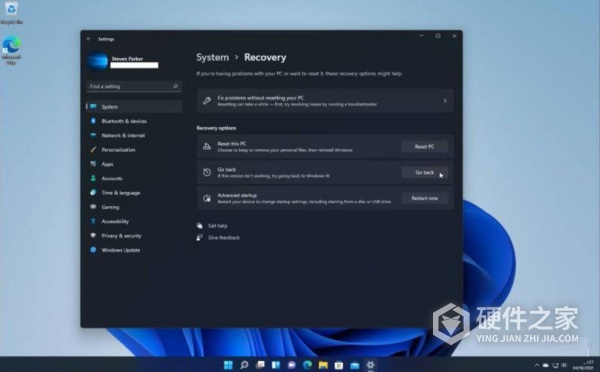Click the back arrow in the Settings title bar
The height and width of the screenshot is (372, 600).
tap(89, 39)
